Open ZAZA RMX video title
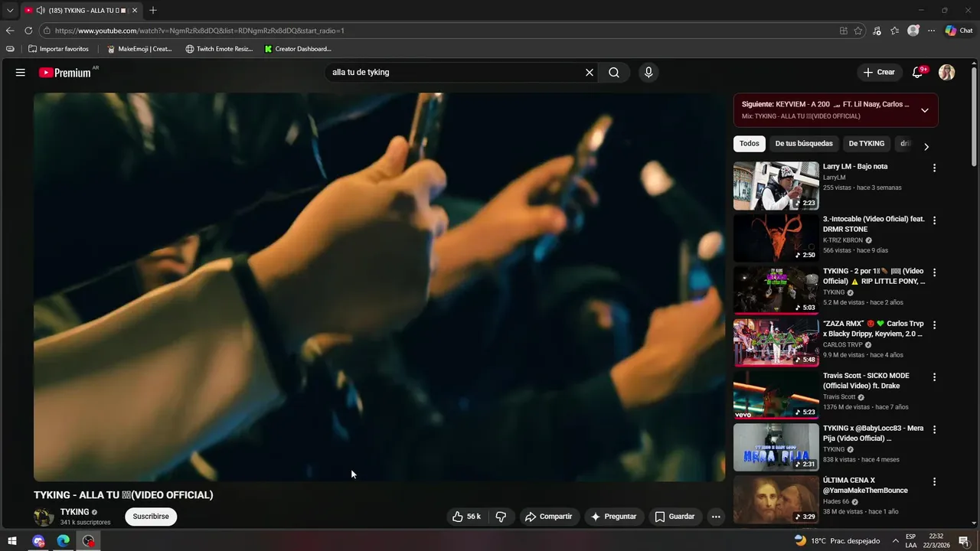 pos(874,329)
